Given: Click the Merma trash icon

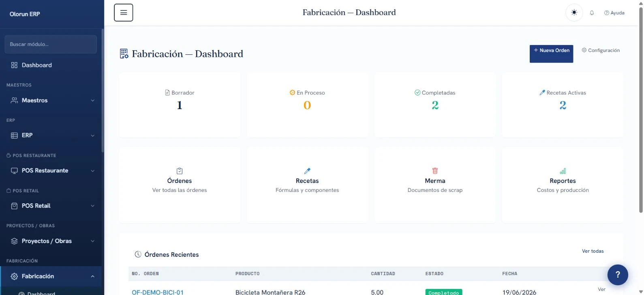Looking at the screenshot, I should click(435, 171).
